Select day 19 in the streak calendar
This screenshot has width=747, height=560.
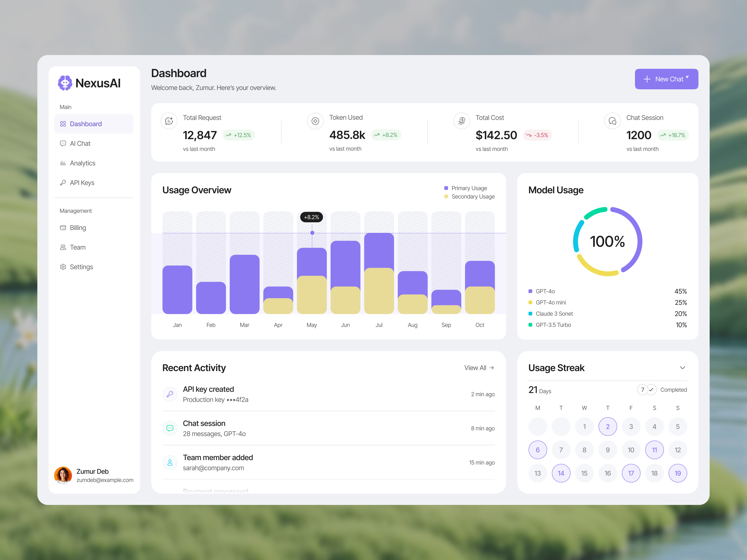click(x=678, y=473)
